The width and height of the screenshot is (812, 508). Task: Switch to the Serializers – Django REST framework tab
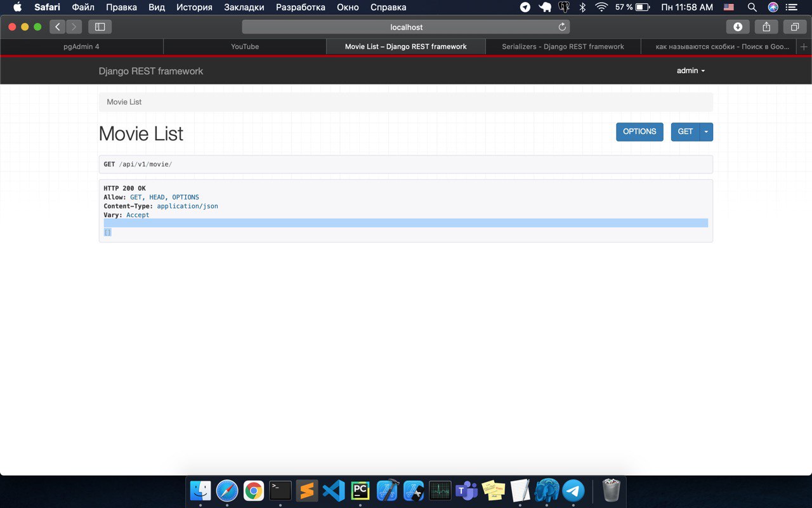coord(563,46)
